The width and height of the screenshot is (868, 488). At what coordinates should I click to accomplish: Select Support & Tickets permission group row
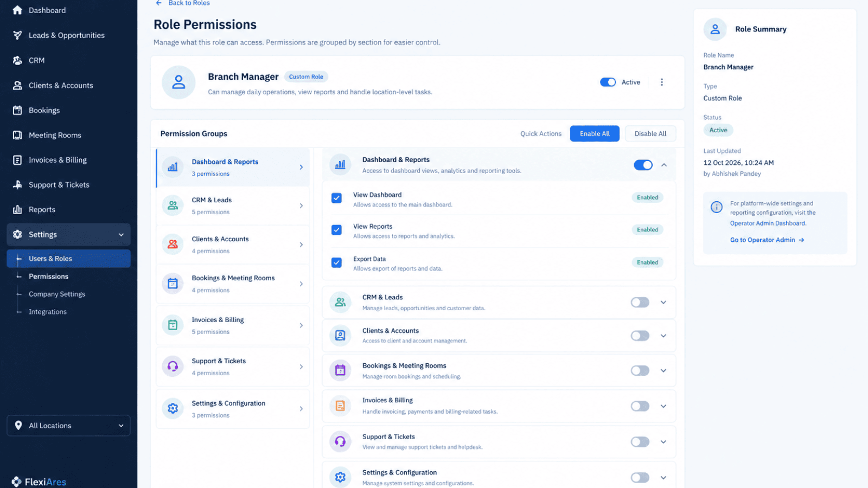tap(233, 367)
